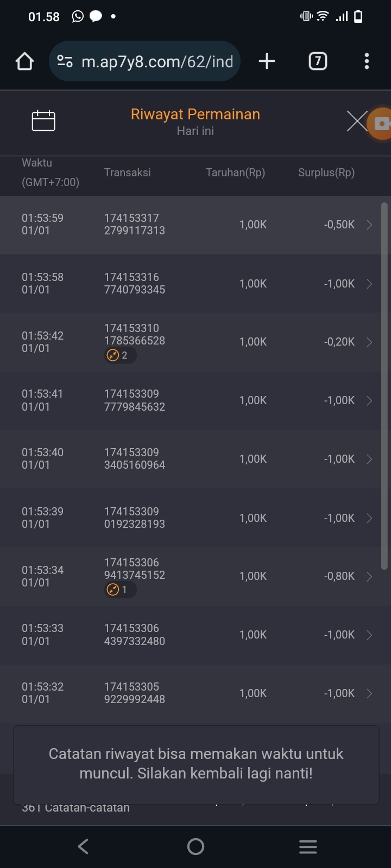Open the Android recent apps button
Image resolution: width=391 pixels, height=868 pixels.
click(x=308, y=846)
